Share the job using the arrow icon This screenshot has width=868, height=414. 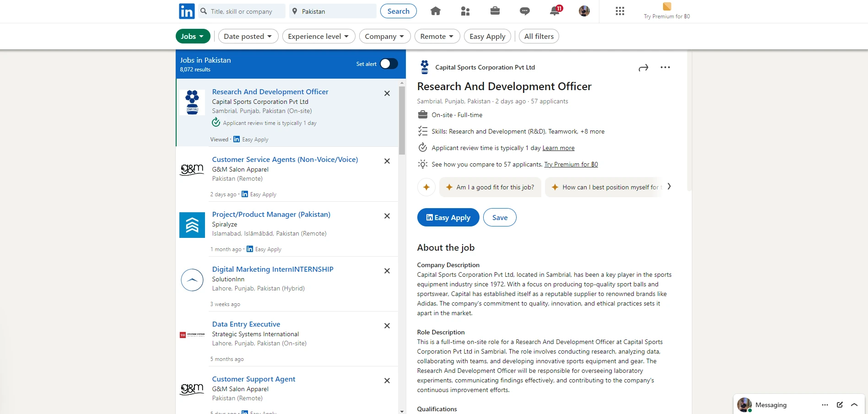(643, 68)
